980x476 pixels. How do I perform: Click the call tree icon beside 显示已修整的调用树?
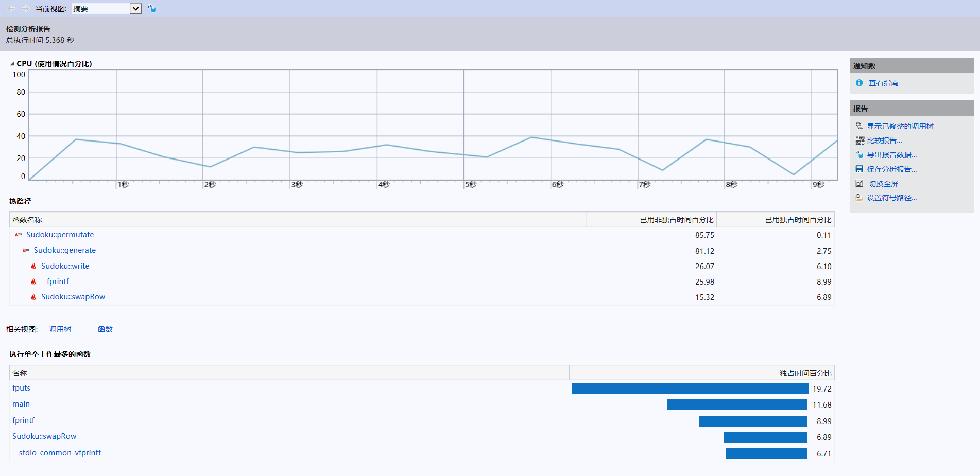859,126
